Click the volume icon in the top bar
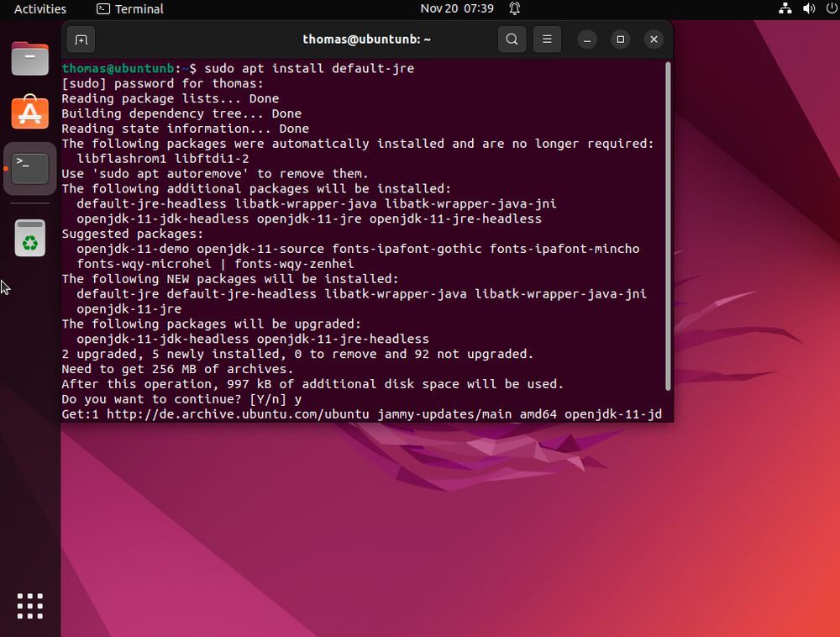840x637 pixels. [809, 9]
